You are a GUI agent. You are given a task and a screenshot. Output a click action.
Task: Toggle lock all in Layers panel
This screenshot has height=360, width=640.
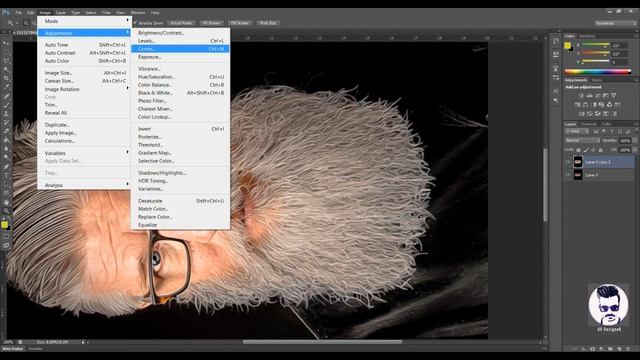tap(600, 150)
